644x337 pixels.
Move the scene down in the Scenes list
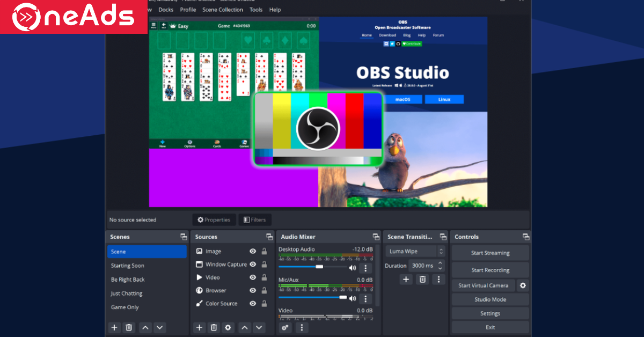[x=160, y=327]
